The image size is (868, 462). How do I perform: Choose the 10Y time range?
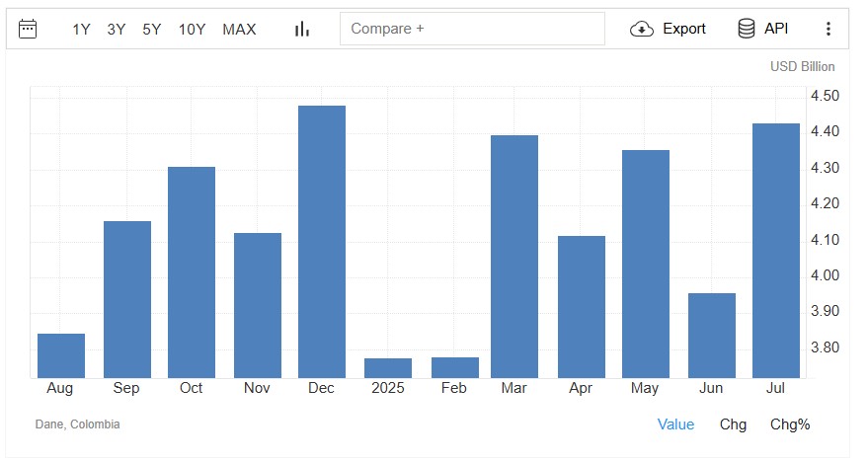(192, 30)
